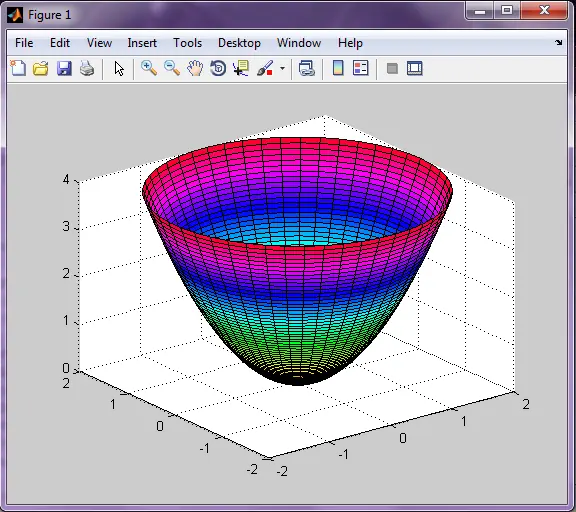
Task: Select the Brush data tool icon
Action: (x=265, y=68)
